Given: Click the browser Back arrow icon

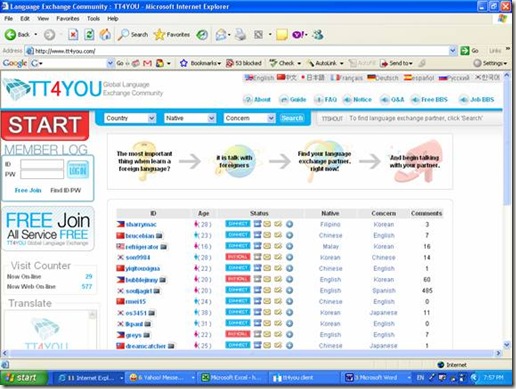Looking at the screenshot, I should (x=10, y=34).
